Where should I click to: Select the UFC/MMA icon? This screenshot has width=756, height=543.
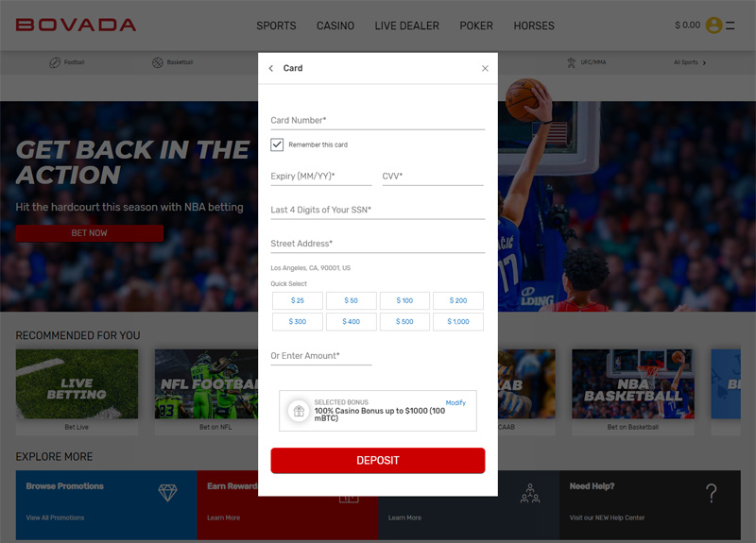pos(572,62)
